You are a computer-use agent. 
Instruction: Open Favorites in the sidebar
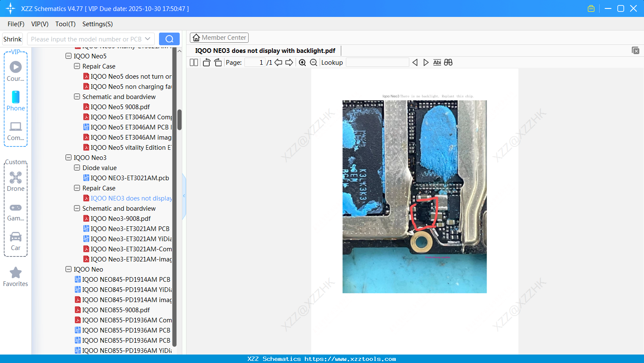(x=16, y=277)
